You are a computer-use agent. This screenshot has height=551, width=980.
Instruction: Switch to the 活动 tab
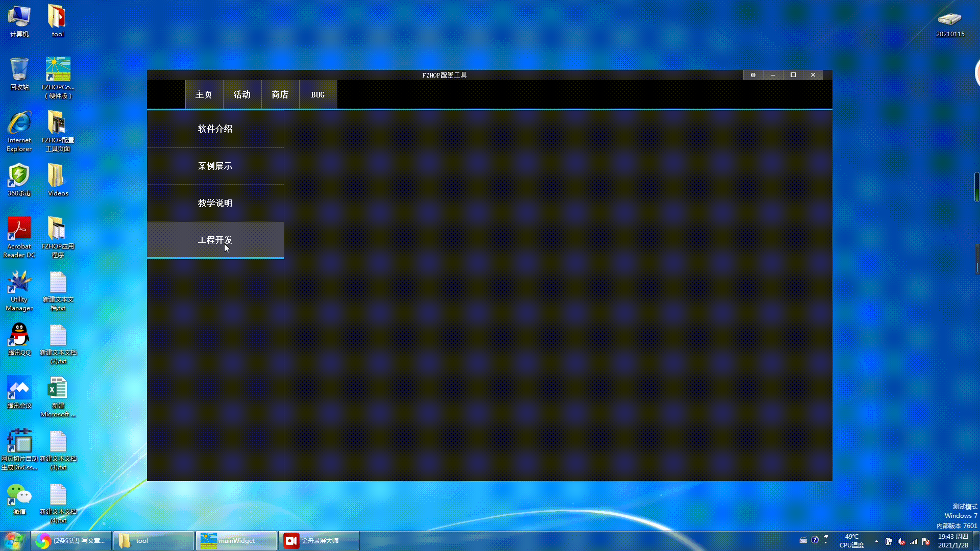242,95
